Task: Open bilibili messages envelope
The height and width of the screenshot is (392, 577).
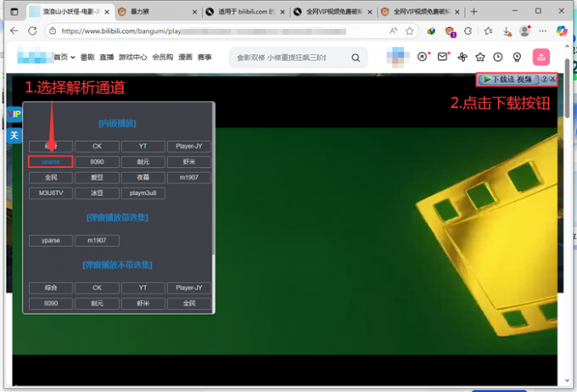Action: click(x=443, y=57)
